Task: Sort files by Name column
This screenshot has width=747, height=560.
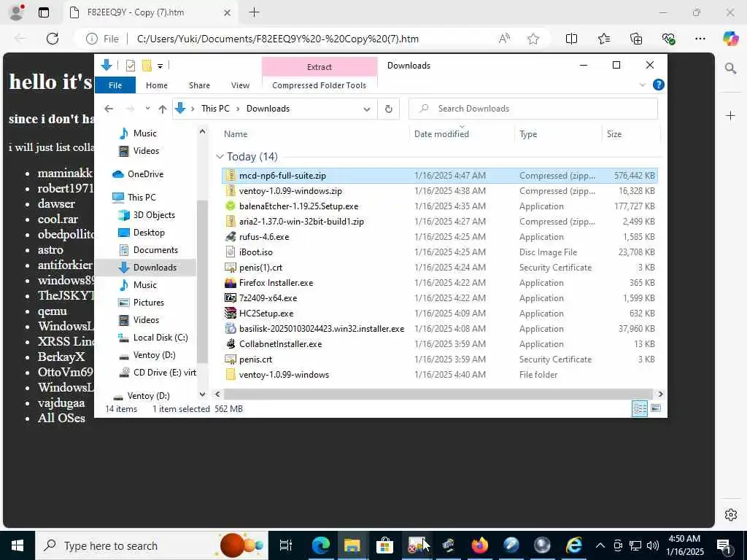Action: point(236,134)
